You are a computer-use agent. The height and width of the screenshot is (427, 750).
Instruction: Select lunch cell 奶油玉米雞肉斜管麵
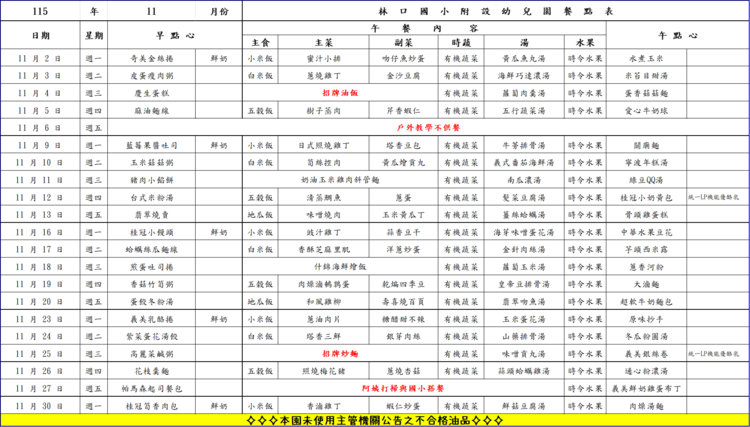341,180
